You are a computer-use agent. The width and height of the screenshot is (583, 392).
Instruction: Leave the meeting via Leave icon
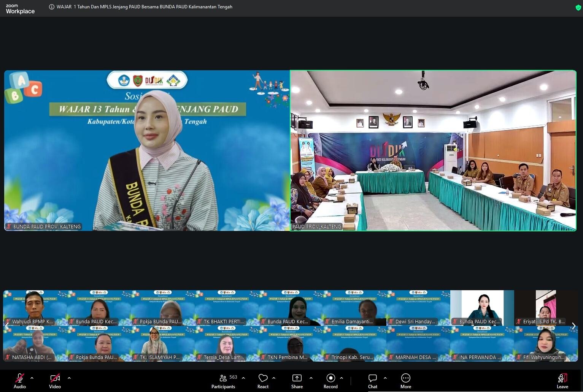[562, 378]
